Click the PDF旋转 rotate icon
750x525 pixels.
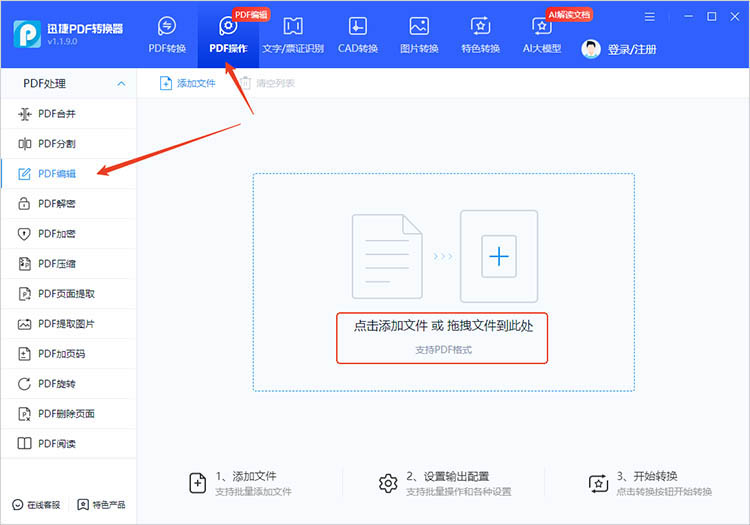click(24, 384)
